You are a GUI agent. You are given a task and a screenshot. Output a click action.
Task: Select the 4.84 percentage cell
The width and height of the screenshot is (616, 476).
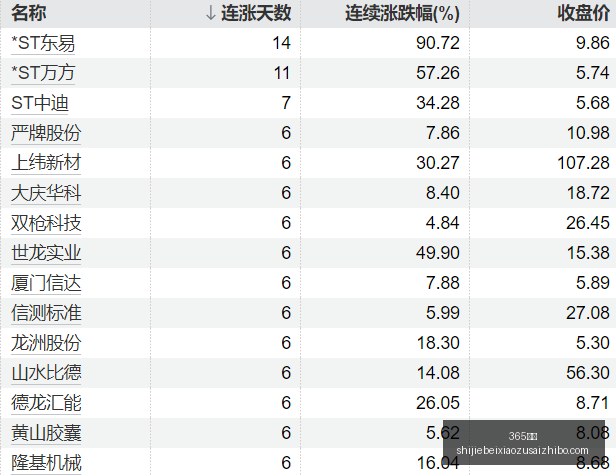[443, 223]
